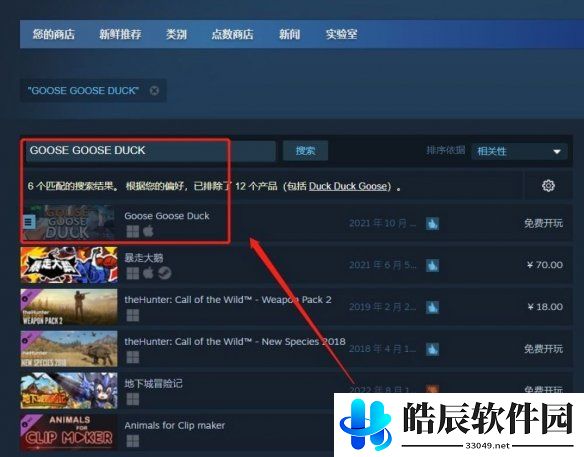Click review thumbs-up icon for Goose Goose Duck
This screenshot has width=584, height=457.
pos(432,223)
